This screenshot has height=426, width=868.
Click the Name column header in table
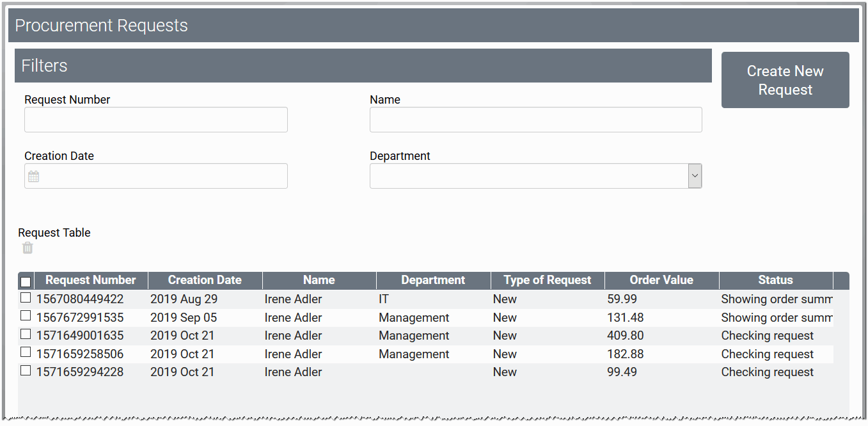(x=319, y=280)
